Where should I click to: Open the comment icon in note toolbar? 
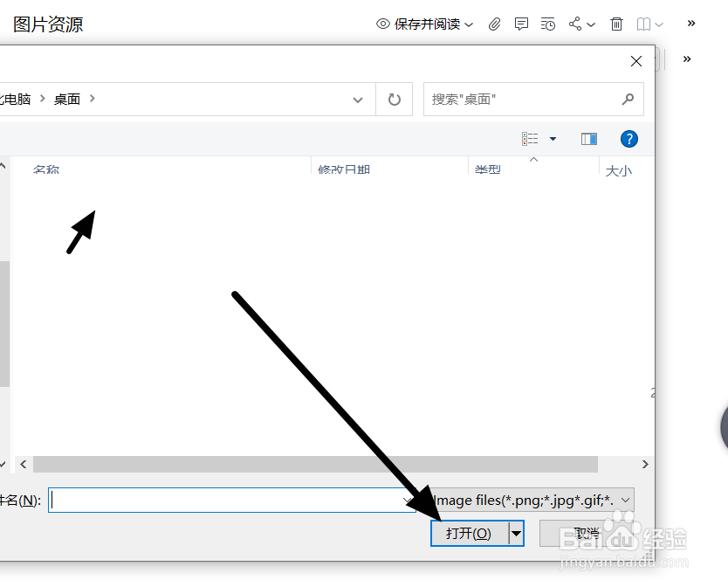pos(521,24)
